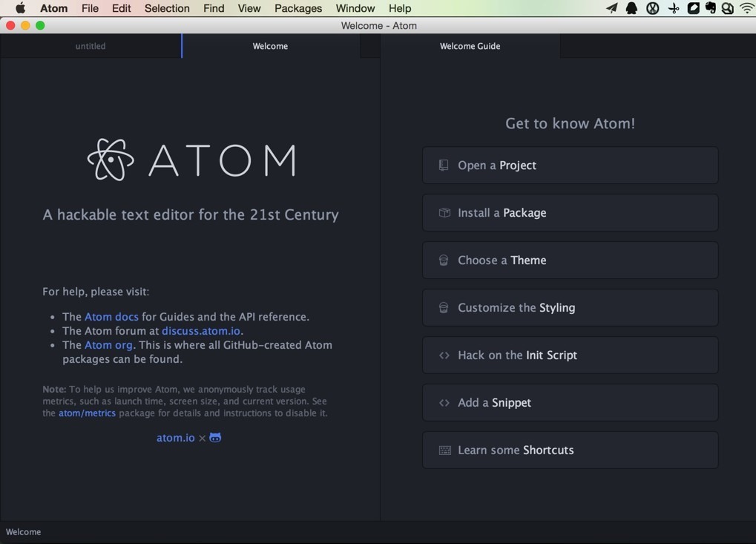Click the book icon beside Open a Project
756x544 pixels.
444,166
